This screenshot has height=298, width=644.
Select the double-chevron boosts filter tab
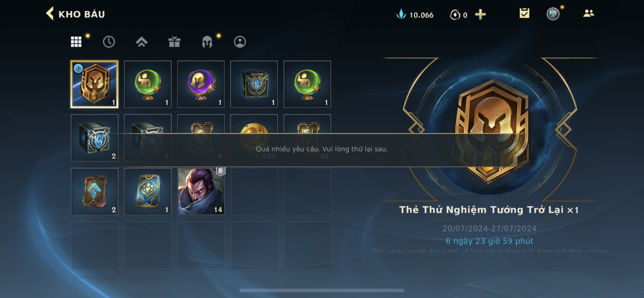142,42
